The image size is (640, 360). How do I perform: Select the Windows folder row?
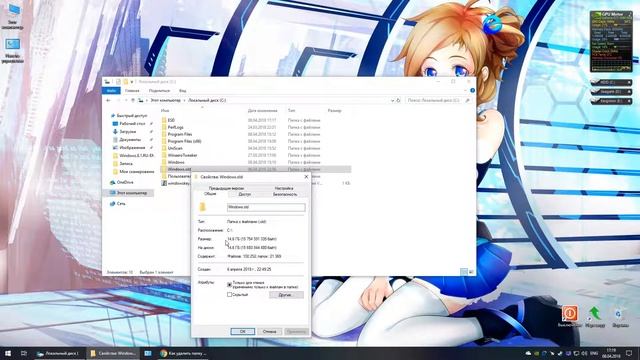click(256, 162)
